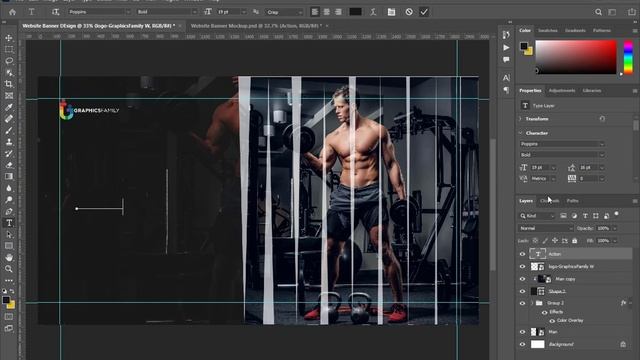
Task: Open layer filter Kind dropdown
Action: click(x=537, y=216)
